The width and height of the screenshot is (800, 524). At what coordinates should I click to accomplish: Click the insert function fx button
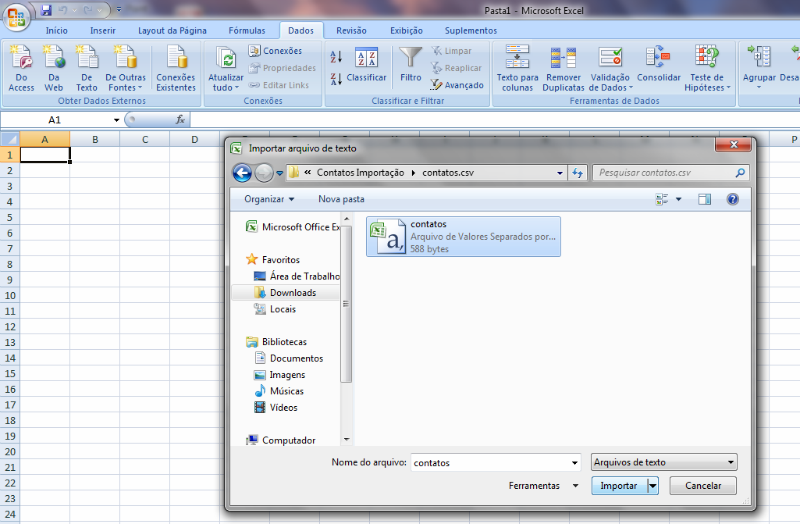[180, 120]
